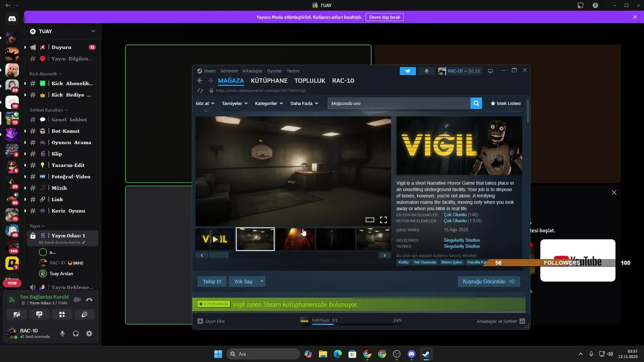Switch to the TOPLULUK tab

click(x=310, y=80)
